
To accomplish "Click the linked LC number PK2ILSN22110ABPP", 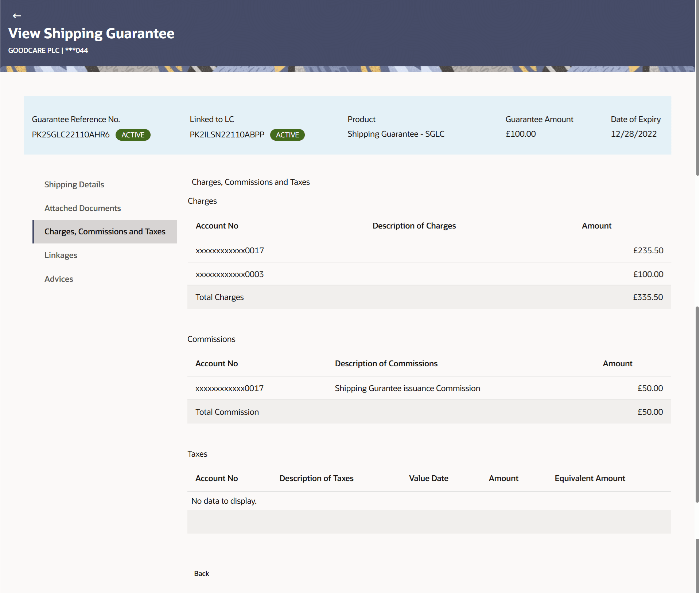I will pos(227,134).
